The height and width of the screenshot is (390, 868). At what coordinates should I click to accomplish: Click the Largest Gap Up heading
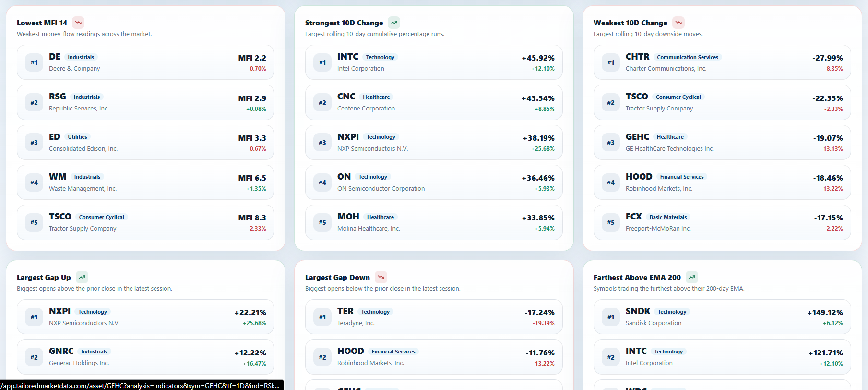point(44,277)
